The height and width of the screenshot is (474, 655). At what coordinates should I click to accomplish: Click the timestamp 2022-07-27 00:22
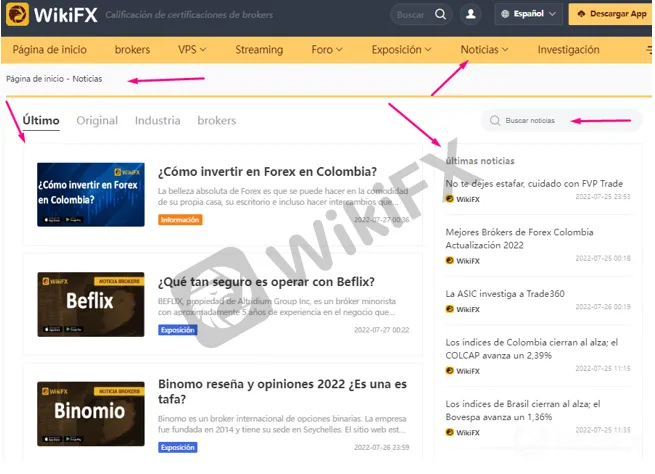382,330
